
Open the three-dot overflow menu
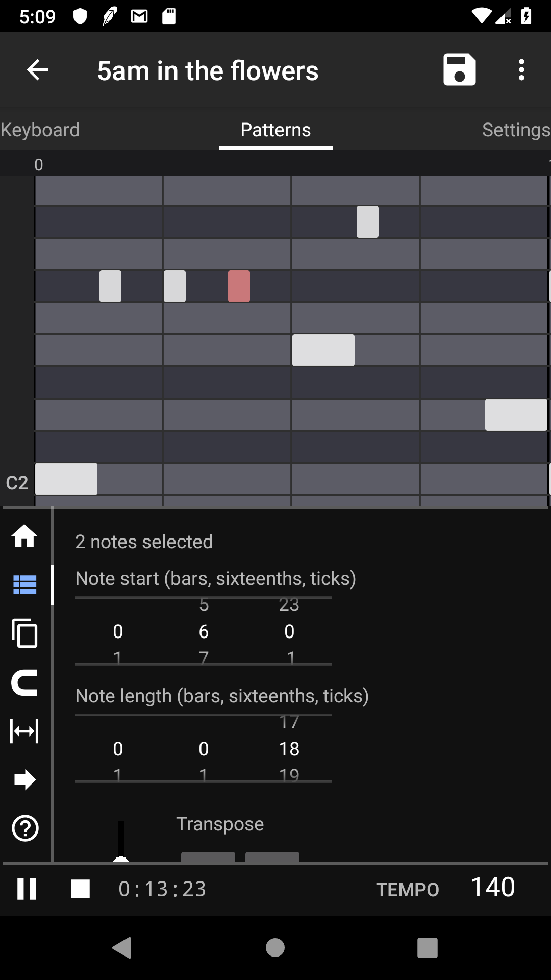click(x=521, y=69)
